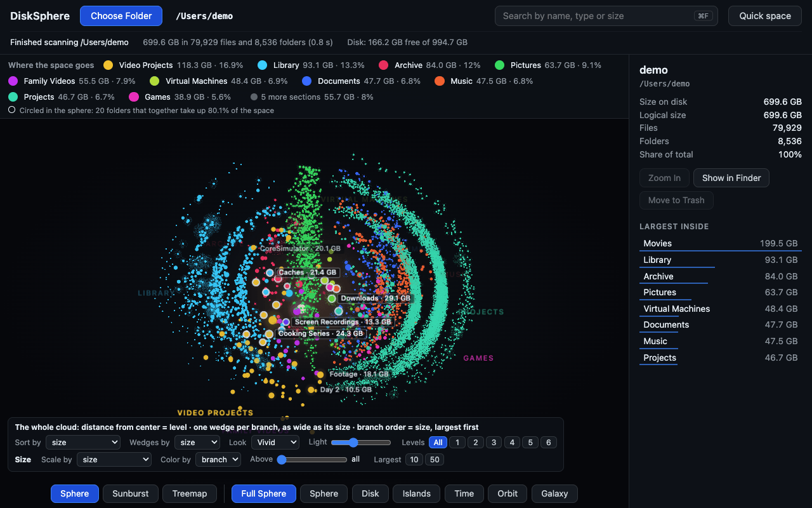Click the Downloads 29.1 GB sphere label
This screenshot has height=508, width=812.
376,298
